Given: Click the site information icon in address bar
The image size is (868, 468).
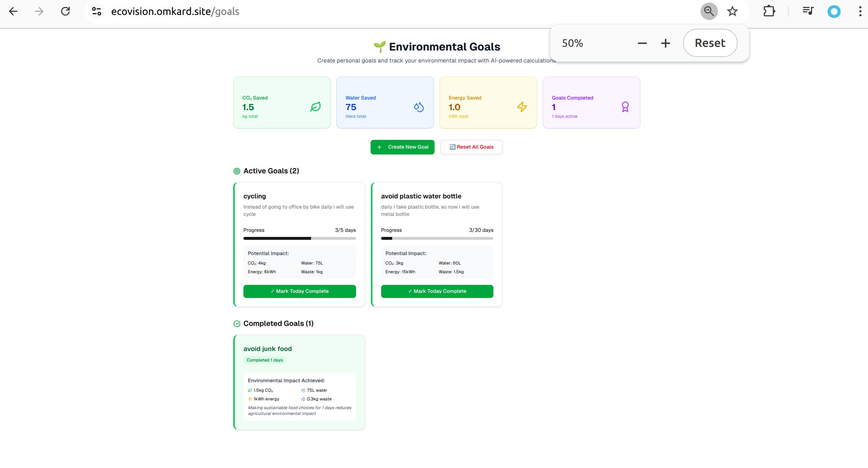Looking at the screenshot, I should point(97,11).
